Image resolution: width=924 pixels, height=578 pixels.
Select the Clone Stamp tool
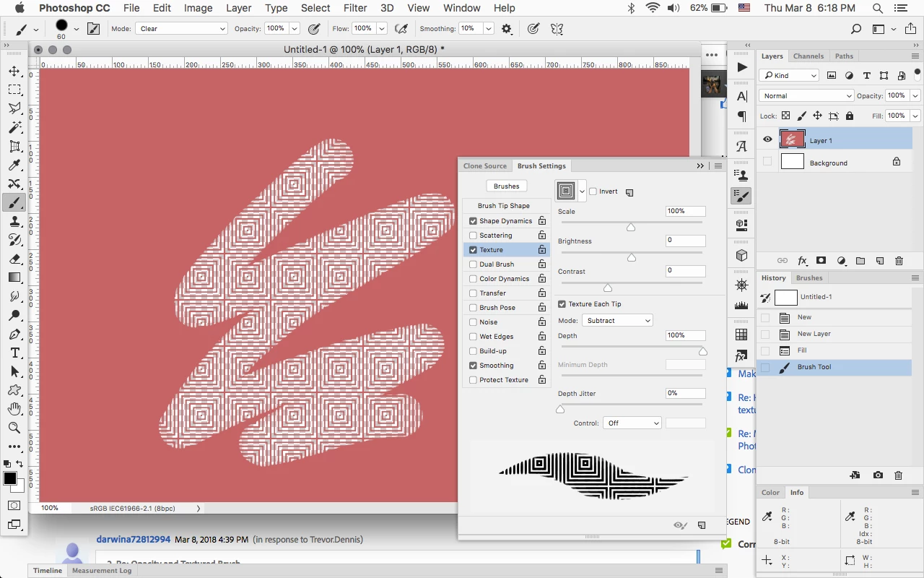[14, 222]
